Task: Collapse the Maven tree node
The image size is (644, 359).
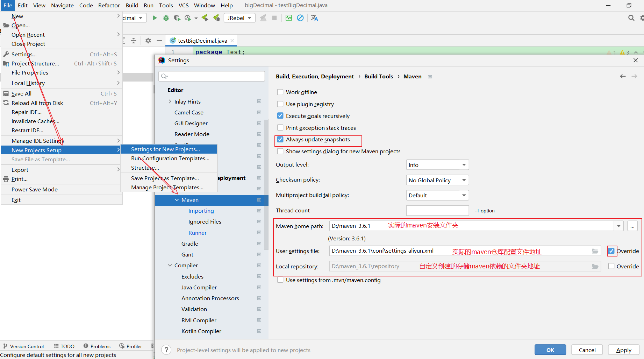Action: click(177, 200)
